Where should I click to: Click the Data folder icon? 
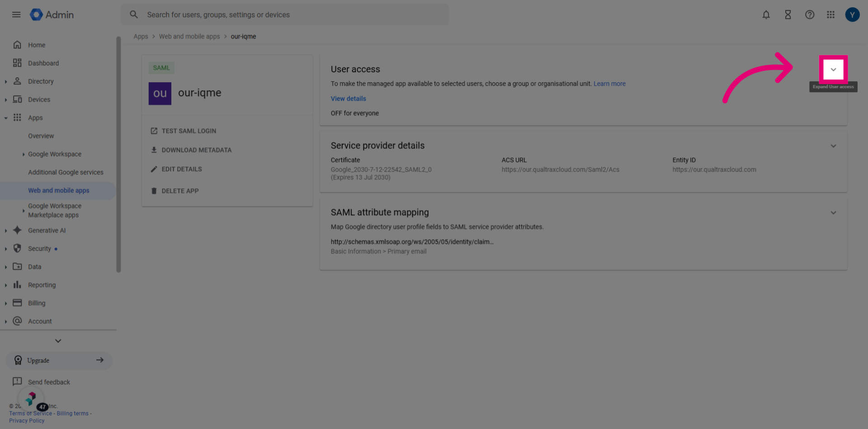(x=17, y=266)
